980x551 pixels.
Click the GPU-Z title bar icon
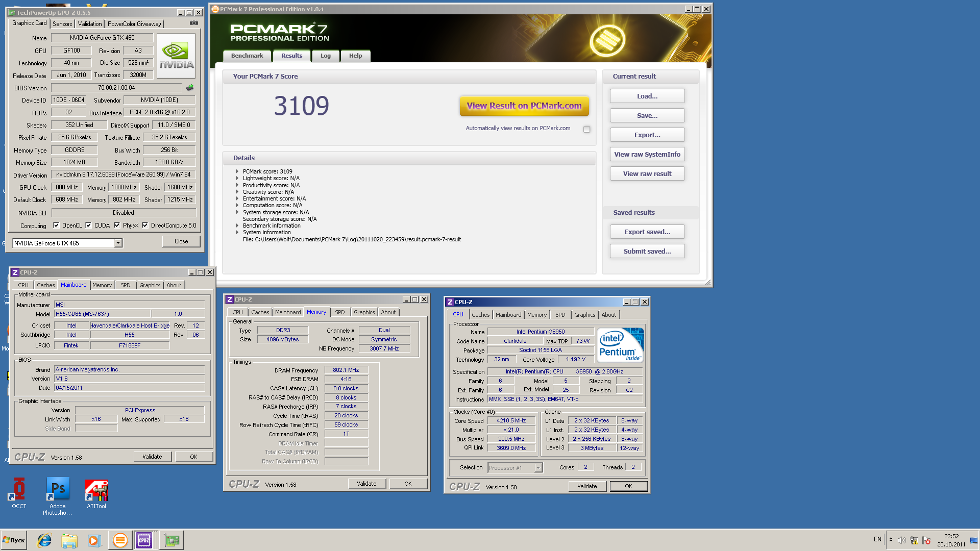click(x=12, y=13)
